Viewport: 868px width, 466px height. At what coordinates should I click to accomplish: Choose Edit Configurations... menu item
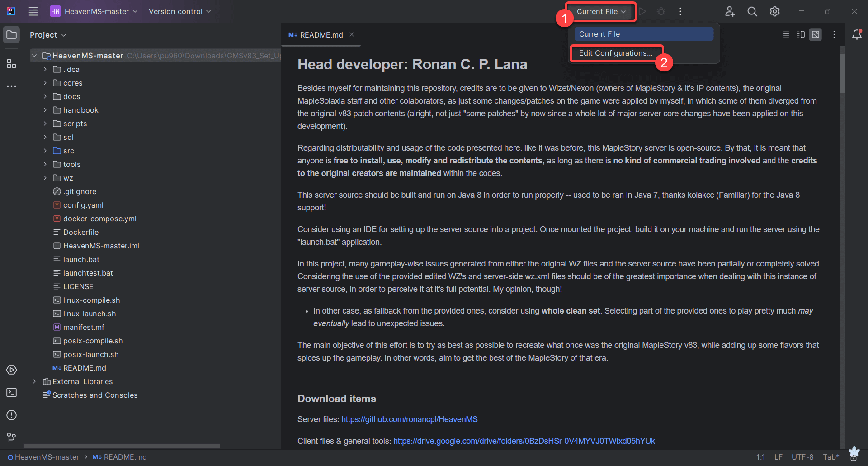tap(644, 53)
